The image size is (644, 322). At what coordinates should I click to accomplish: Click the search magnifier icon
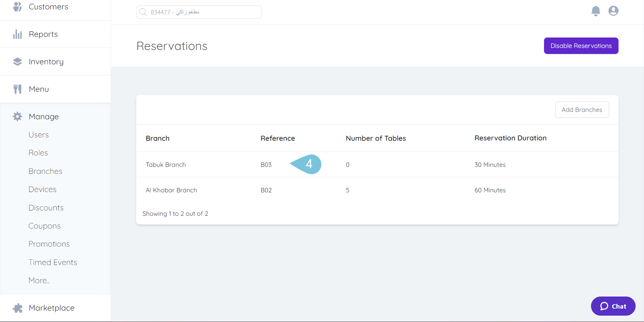click(143, 12)
